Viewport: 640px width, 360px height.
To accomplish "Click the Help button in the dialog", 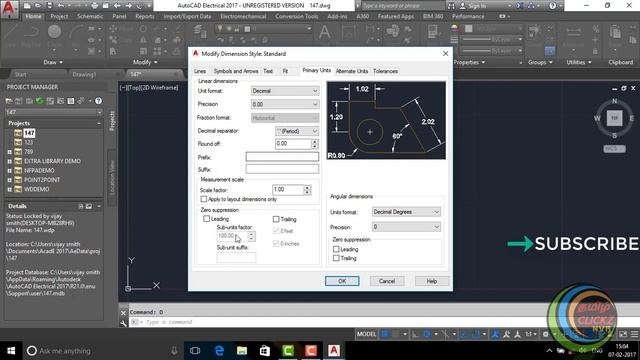I will click(x=431, y=281).
